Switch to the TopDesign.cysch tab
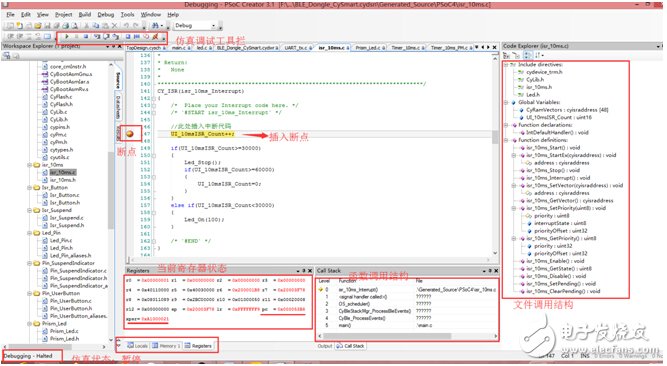Image resolution: width=667 pixels, height=366 pixels. tap(145, 48)
